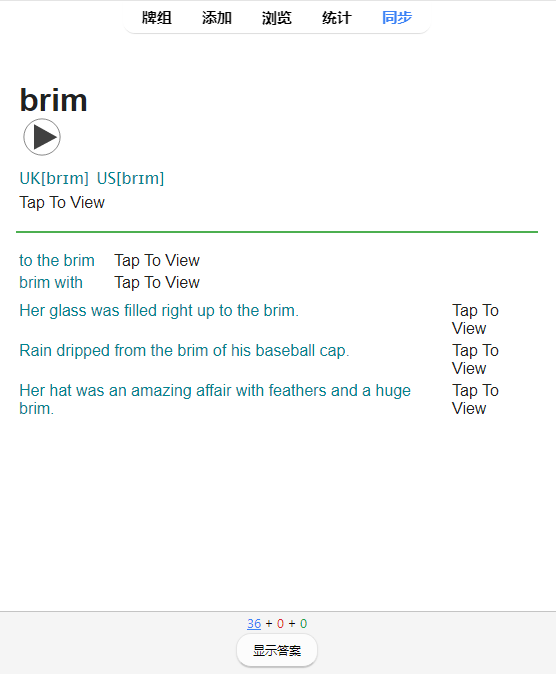Tap To View next to 'to the brim'

tap(157, 260)
